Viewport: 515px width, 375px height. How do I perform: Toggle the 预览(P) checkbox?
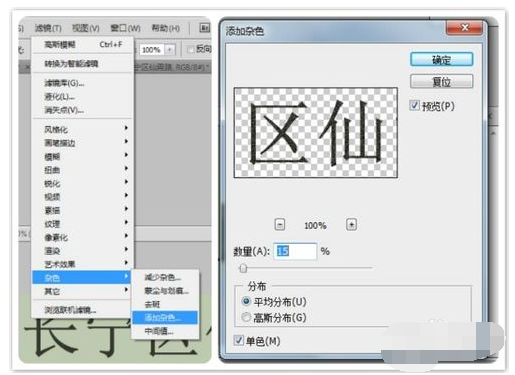tap(414, 106)
